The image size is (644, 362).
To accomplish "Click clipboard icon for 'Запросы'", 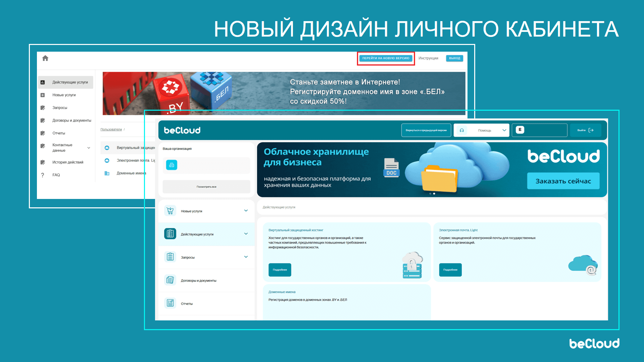I will point(170,257).
